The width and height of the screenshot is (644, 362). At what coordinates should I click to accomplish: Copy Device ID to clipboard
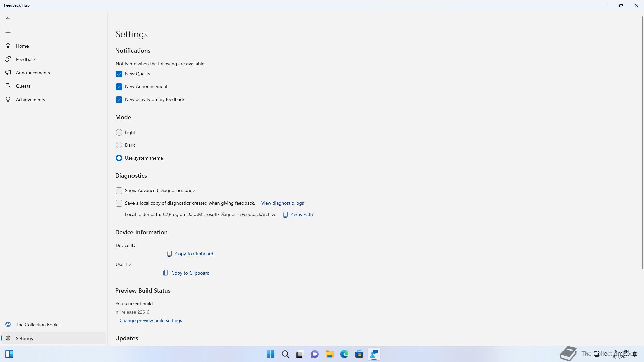pyautogui.click(x=190, y=254)
